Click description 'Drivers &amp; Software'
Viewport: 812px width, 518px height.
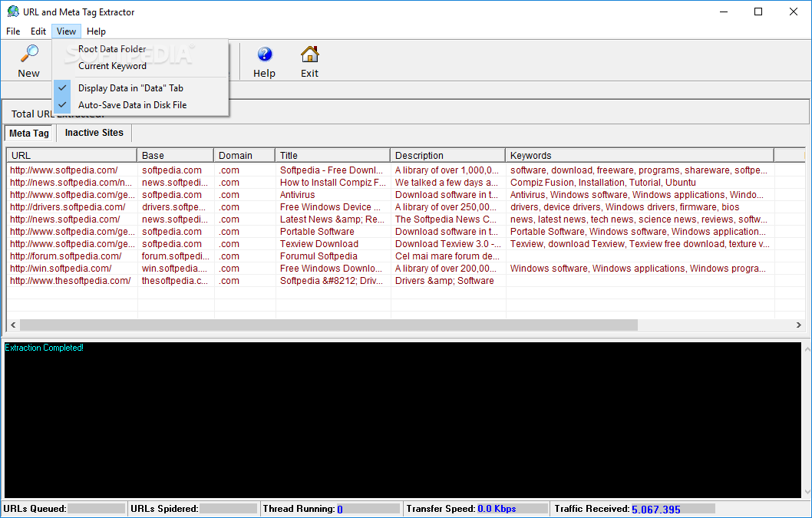444,281
